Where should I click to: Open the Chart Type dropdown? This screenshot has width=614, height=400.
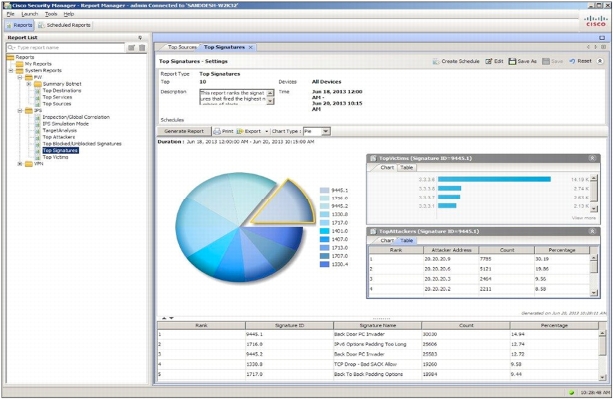[x=325, y=131]
